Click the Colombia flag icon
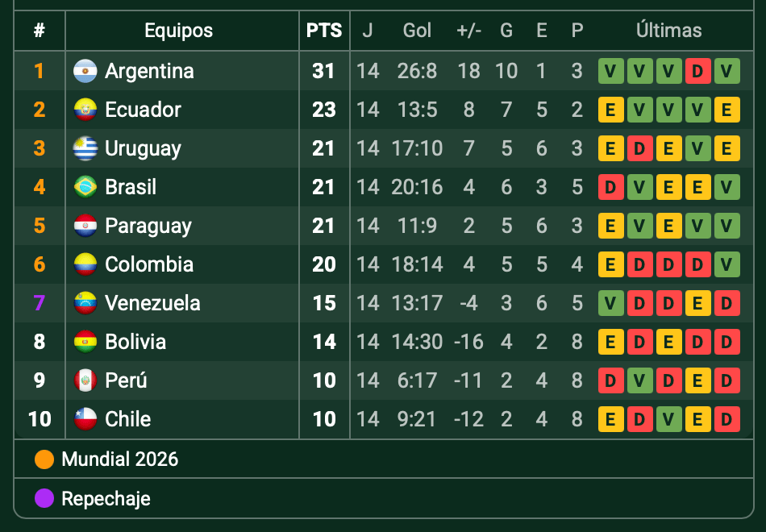Viewport: 766px width, 532px height. [x=85, y=264]
